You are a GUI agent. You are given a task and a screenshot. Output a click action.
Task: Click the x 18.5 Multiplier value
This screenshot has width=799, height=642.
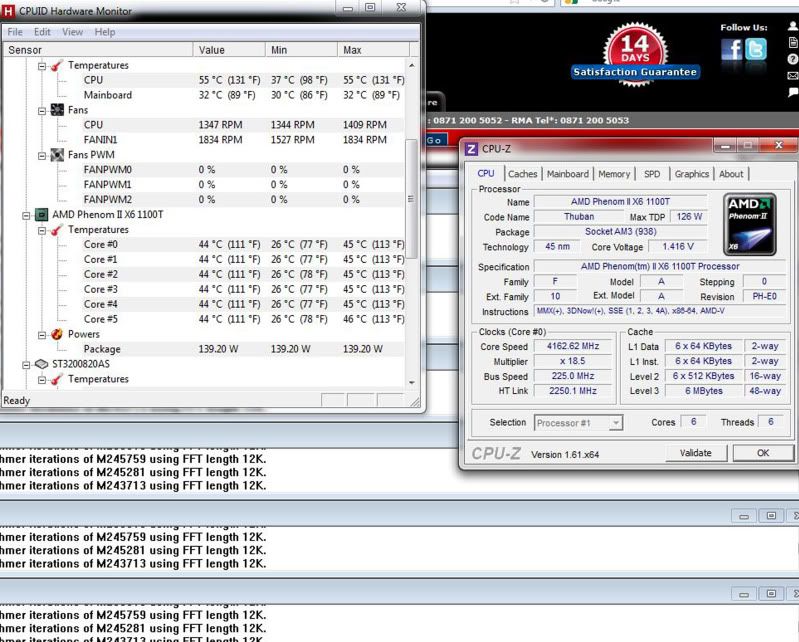573,361
